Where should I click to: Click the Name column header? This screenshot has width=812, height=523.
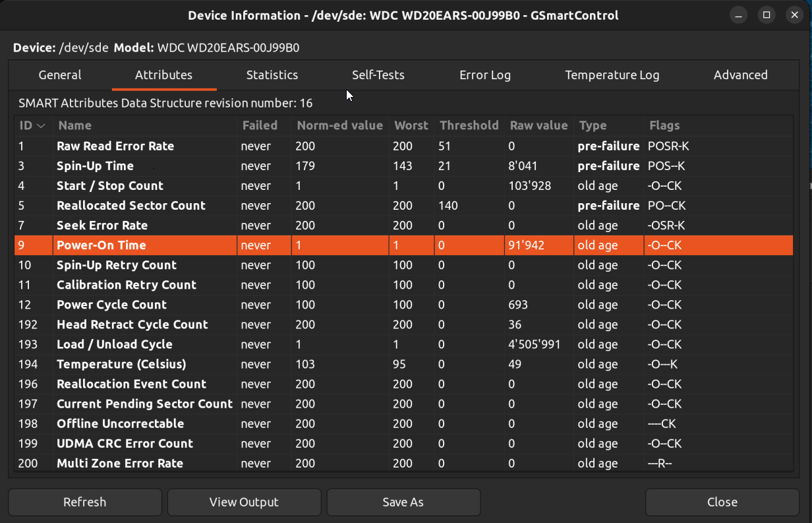click(x=145, y=125)
